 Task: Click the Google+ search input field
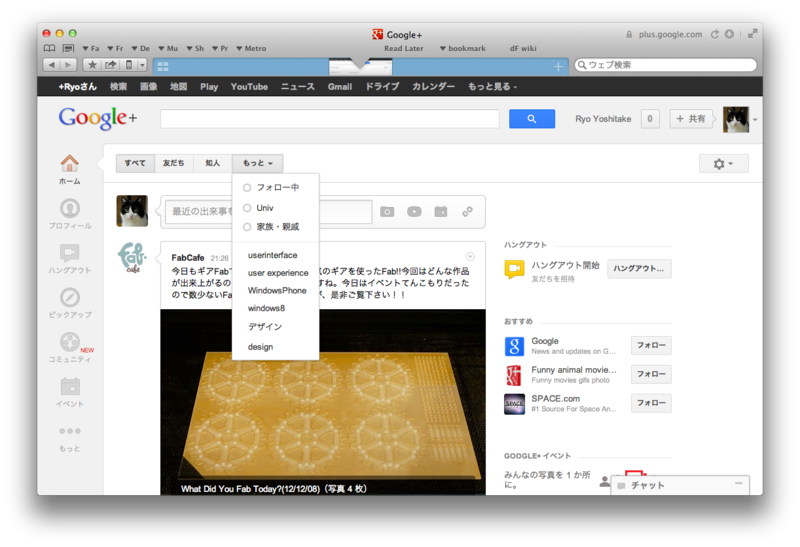click(330, 119)
